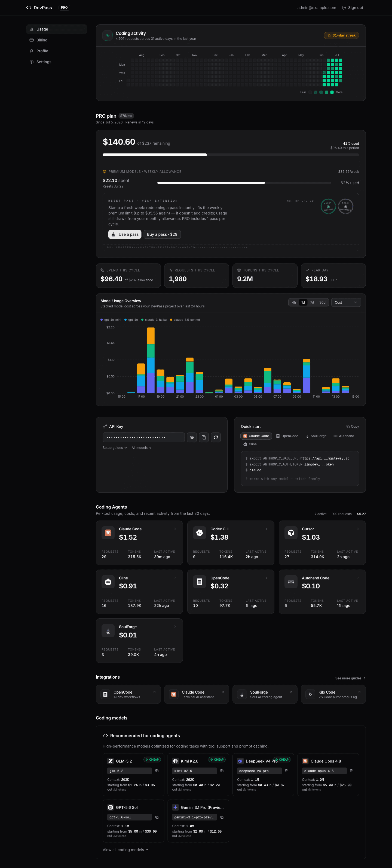This screenshot has width=392, height=868.
Task: Expand the SoulForge agent card chevron
Action: [175, 627]
